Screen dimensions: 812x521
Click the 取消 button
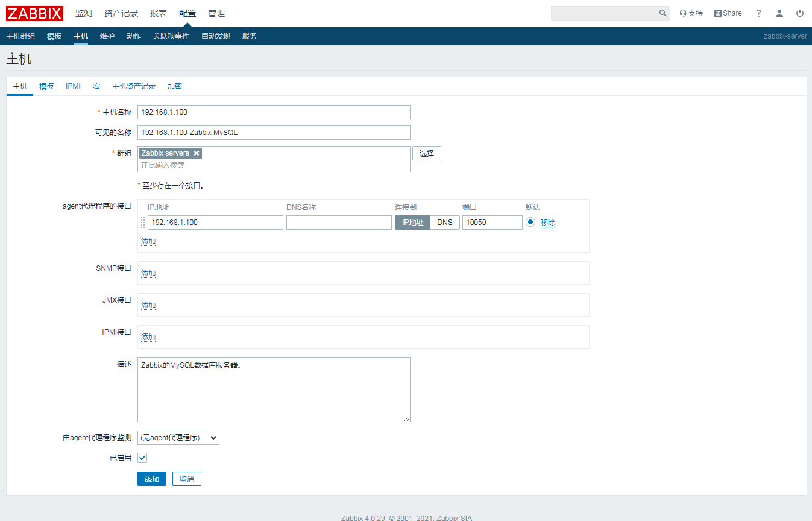pos(187,479)
